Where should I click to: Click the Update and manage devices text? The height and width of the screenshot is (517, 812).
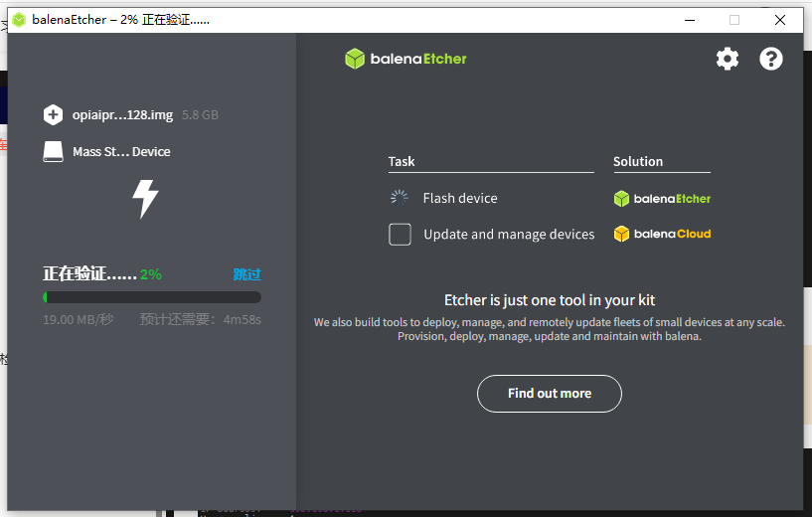point(509,235)
